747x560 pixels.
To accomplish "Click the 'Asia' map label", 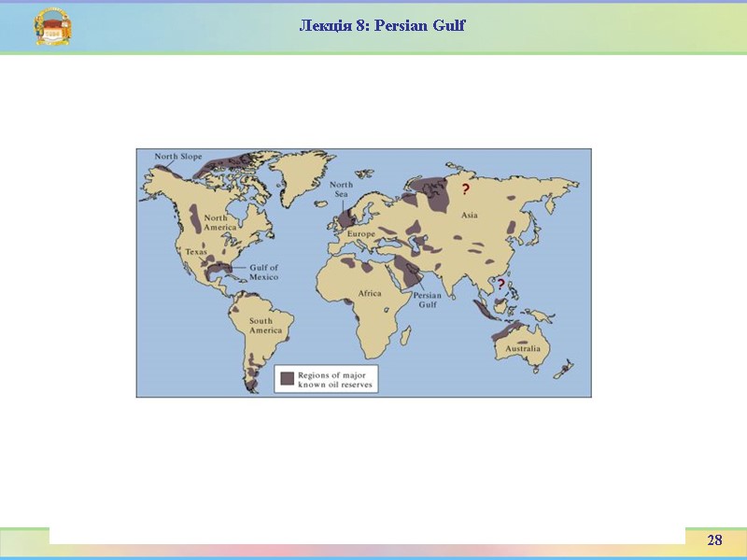I will click(x=470, y=215).
